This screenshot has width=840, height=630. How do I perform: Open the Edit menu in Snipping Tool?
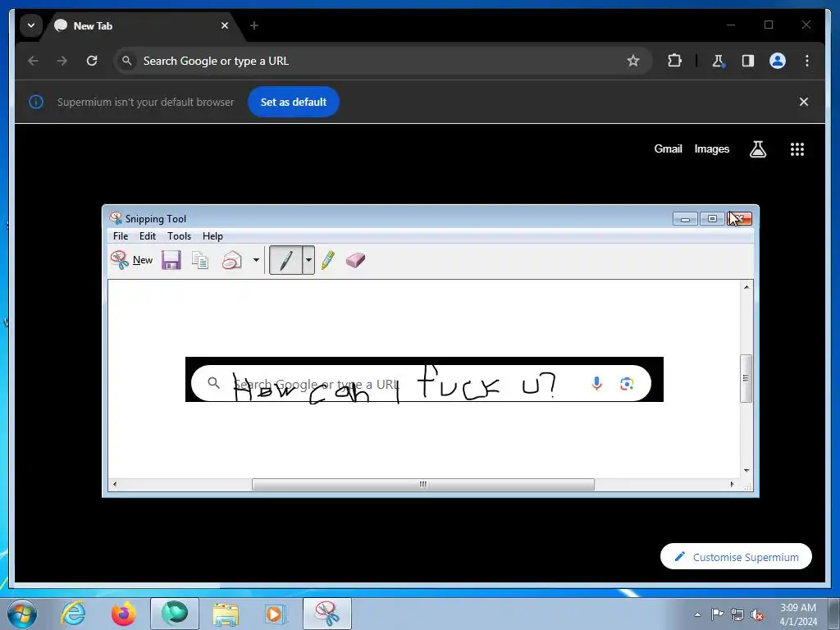point(148,236)
